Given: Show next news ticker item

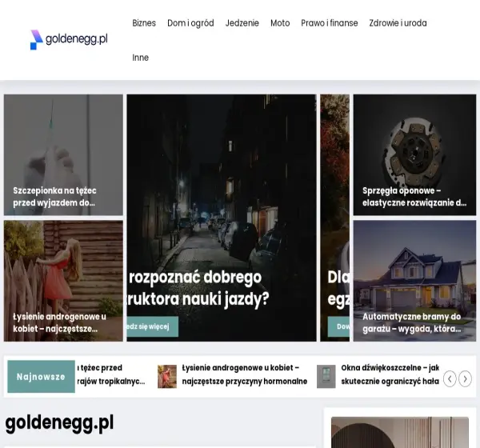Looking at the screenshot, I should click(x=465, y=378).
